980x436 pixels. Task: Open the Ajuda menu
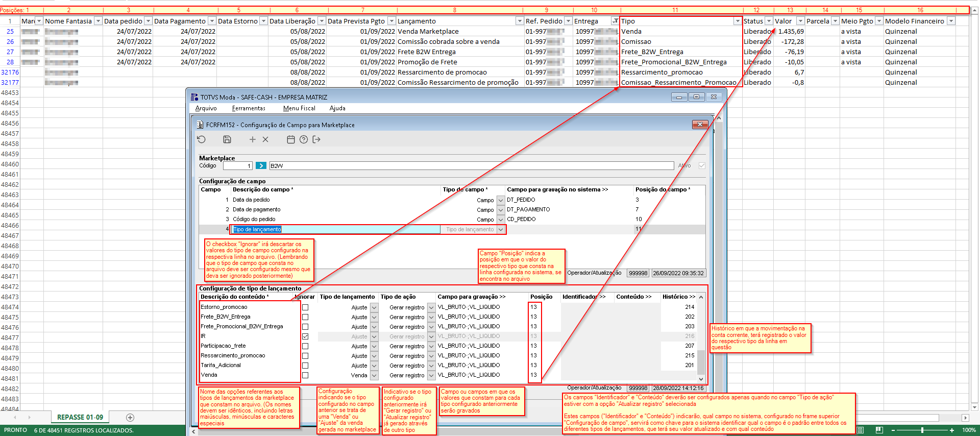coord(337,108)
